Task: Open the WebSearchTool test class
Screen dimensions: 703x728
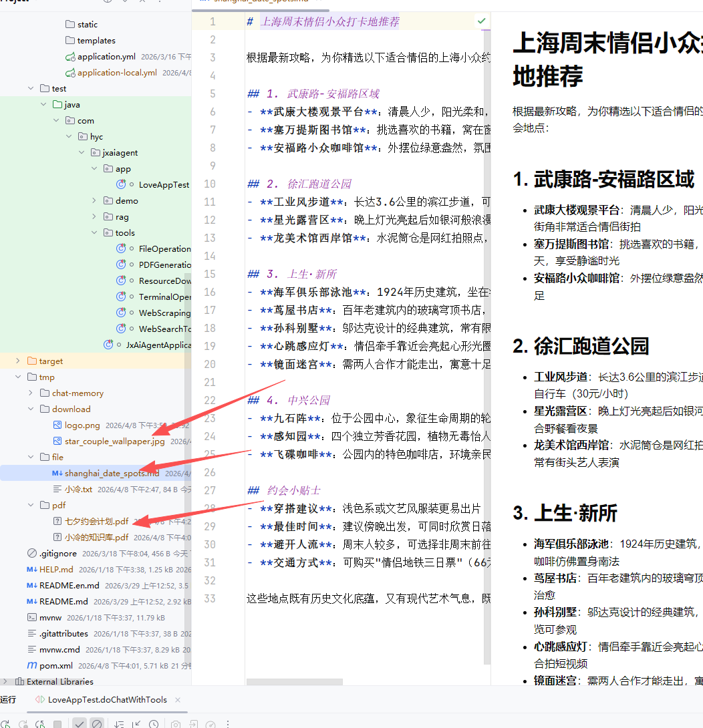Action: (x=164, y=329)
